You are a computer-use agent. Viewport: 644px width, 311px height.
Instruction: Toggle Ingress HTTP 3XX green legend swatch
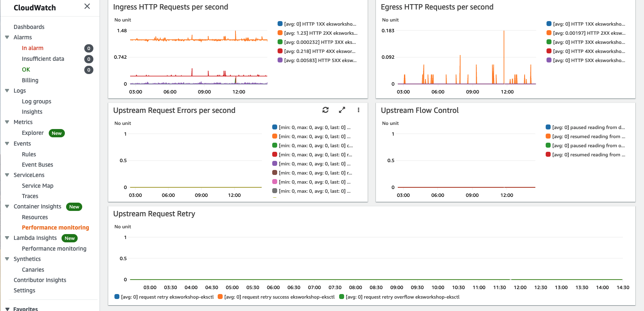280,42
